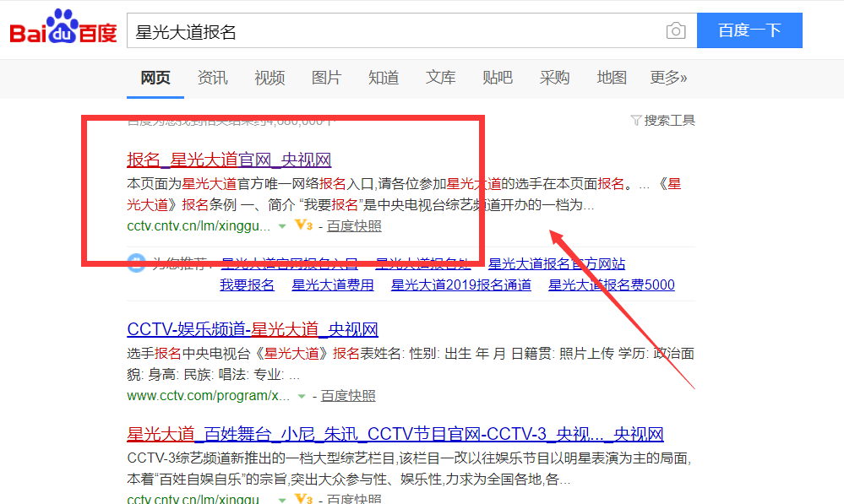This screenshot has width=844, height=504.
Task: Select the 知道 tab
Action: click(x=383, y=77)
